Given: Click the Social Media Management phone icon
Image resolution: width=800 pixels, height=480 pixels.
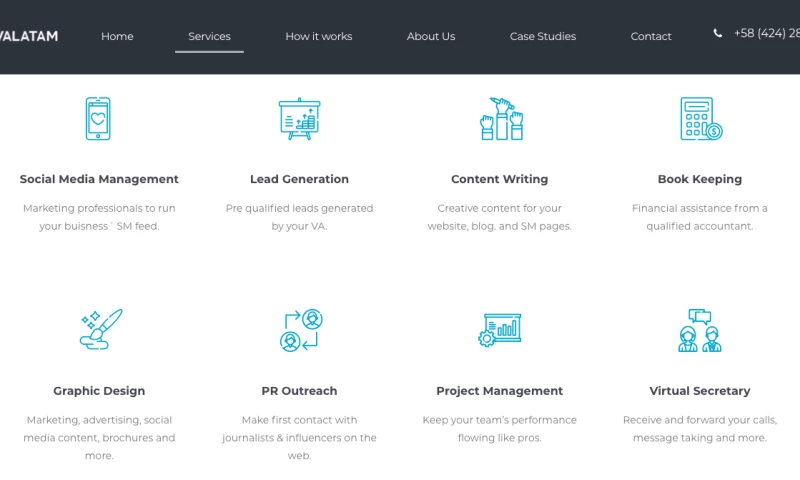Looking at the screenshot, I should click(x=98, y=118).
